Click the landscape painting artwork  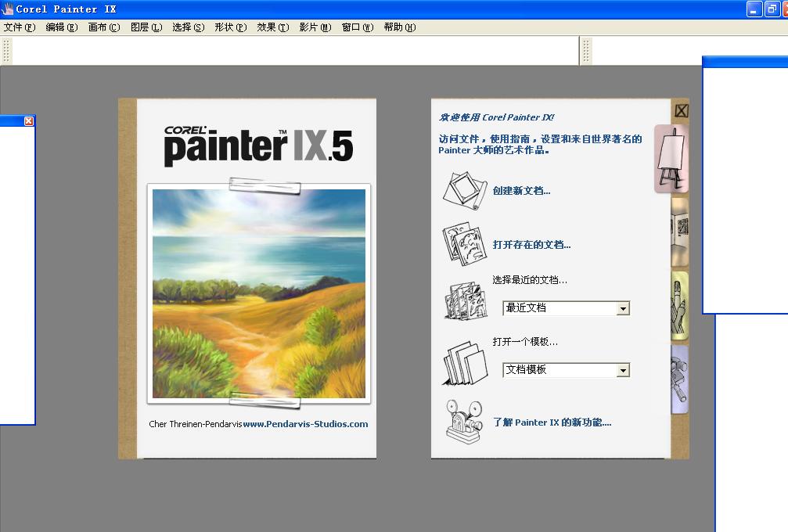(x=259, y=294)
